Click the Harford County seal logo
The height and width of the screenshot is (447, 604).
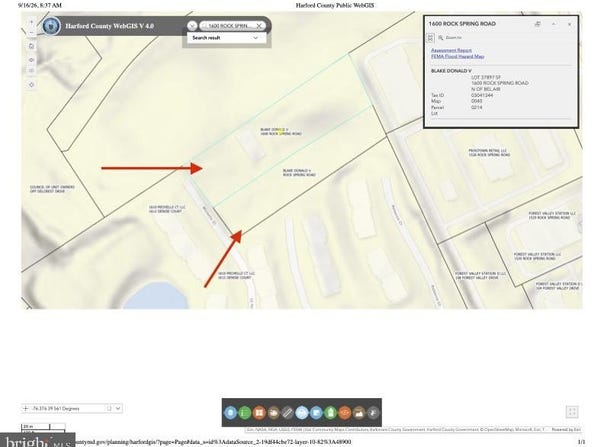point(51,26)
